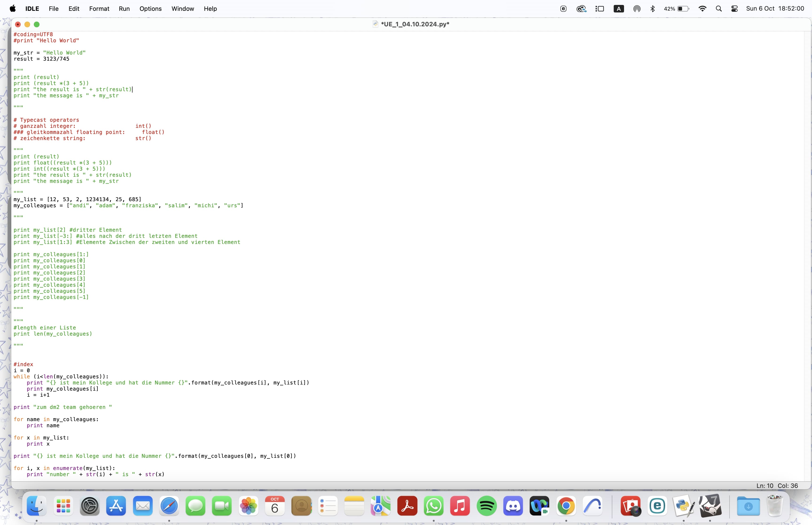Toggle Wi-Fi from the menu bar status icon
Image resolution: width=812 pixels, height=525 pixels.
(702, 8)
